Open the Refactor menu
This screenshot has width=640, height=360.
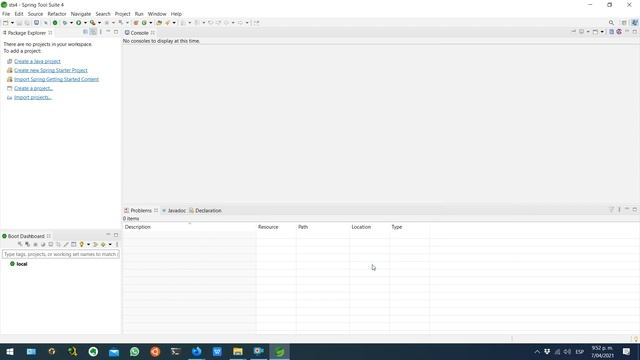pyautogui.click(x=57, y=14)
